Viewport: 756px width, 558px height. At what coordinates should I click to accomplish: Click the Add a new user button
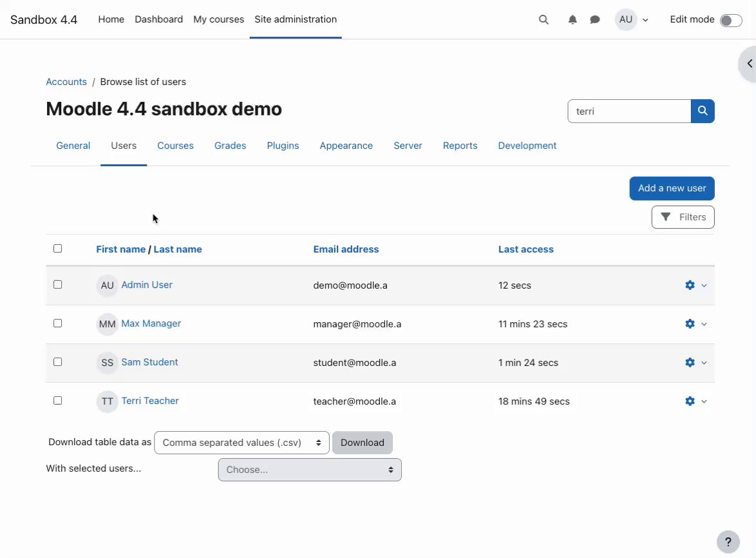coord(672,188)
